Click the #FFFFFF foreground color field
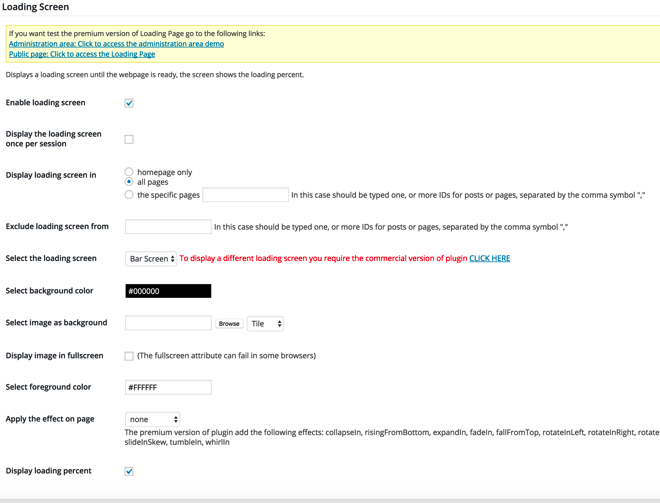The image size is (660, 503). 168,387
